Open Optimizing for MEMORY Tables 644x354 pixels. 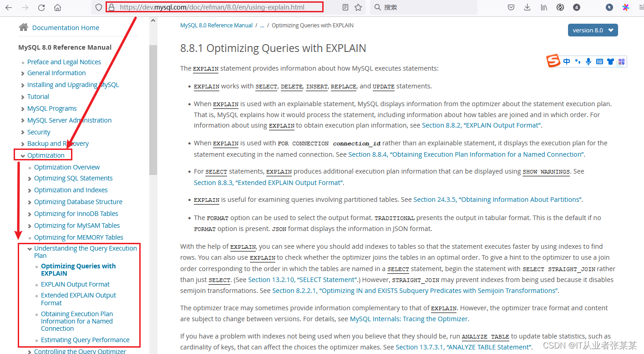click(79, 237)
